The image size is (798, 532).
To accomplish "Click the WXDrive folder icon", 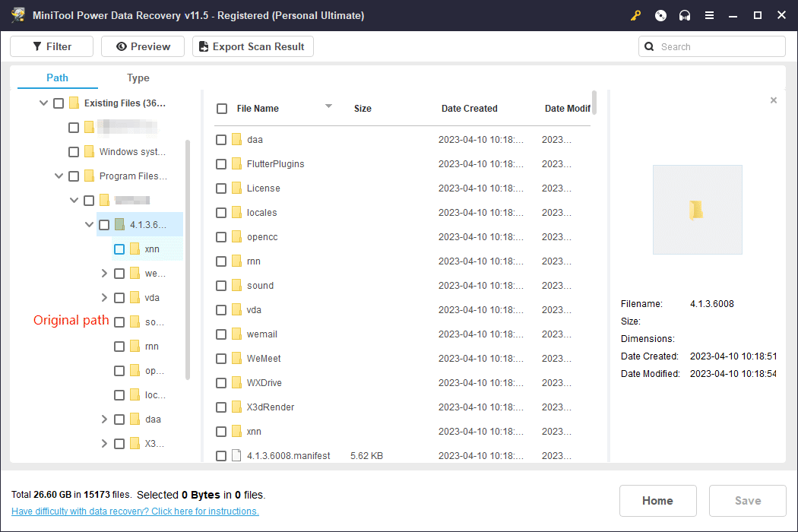I will pos(236,383).
